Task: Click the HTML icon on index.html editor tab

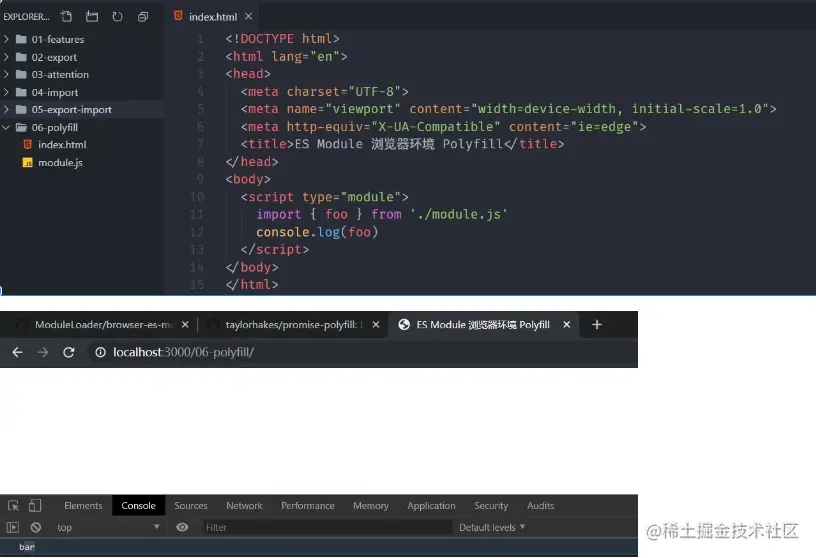Action: click(178, 16)
